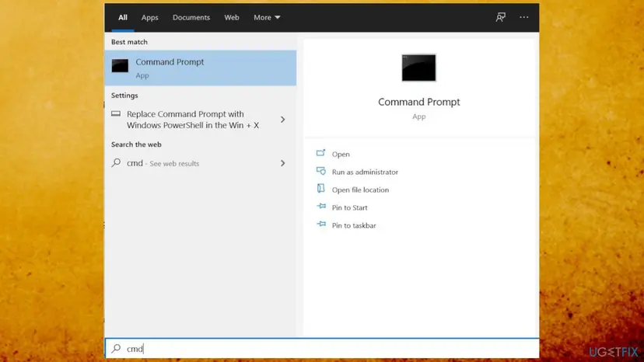Image resolution: width=644 pixels, height=362 pixels.
Task: Click the Command Prompt title in preview pane
Action: point(419,102)
